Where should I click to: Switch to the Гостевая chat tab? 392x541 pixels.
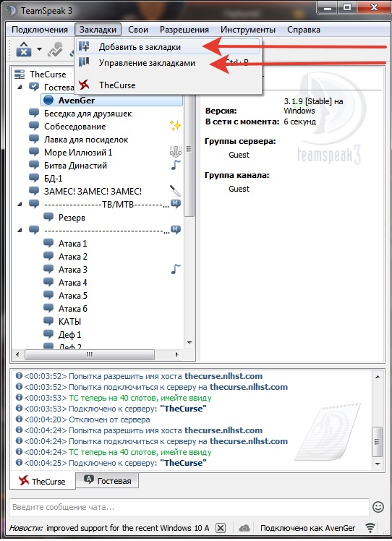click(107, 480)
